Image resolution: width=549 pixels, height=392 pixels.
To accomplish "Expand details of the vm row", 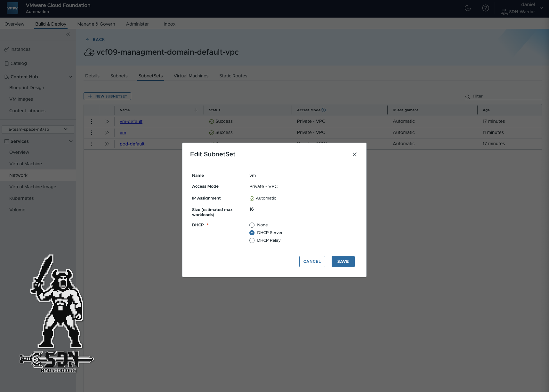I will 107,133.
